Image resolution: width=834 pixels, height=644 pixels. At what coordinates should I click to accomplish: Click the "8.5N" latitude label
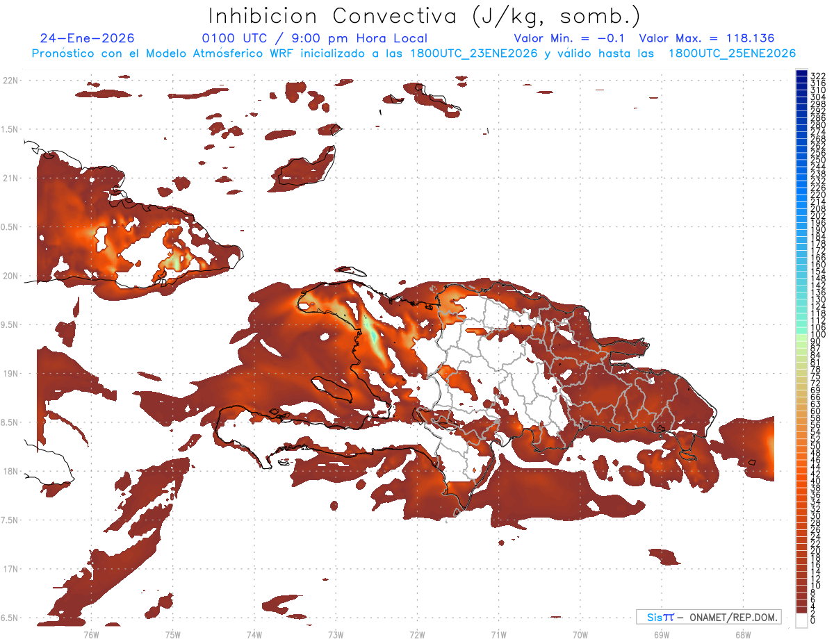(x=10, y=422)
